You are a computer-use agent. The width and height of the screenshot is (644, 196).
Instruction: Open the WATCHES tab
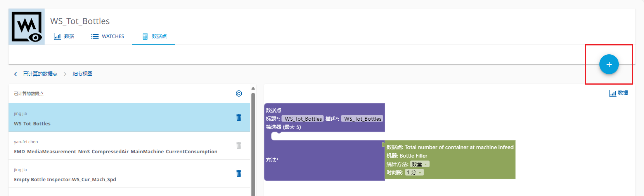[x=108, y=36]
